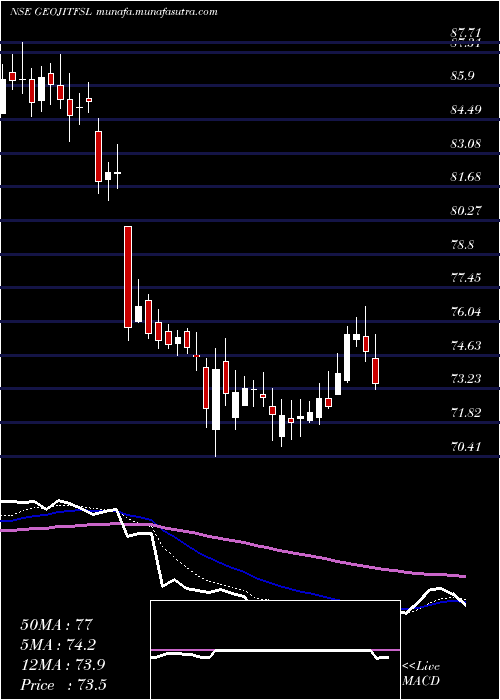Click the 70.41 price axis label

coord(466,446)
